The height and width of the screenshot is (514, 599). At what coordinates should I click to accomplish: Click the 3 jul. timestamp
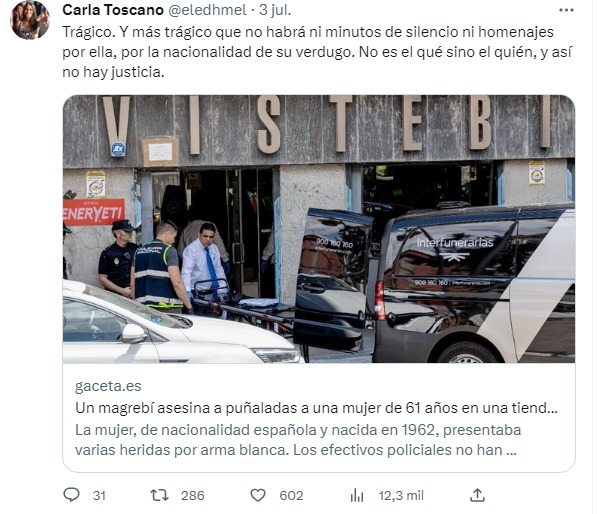[275, 10]
